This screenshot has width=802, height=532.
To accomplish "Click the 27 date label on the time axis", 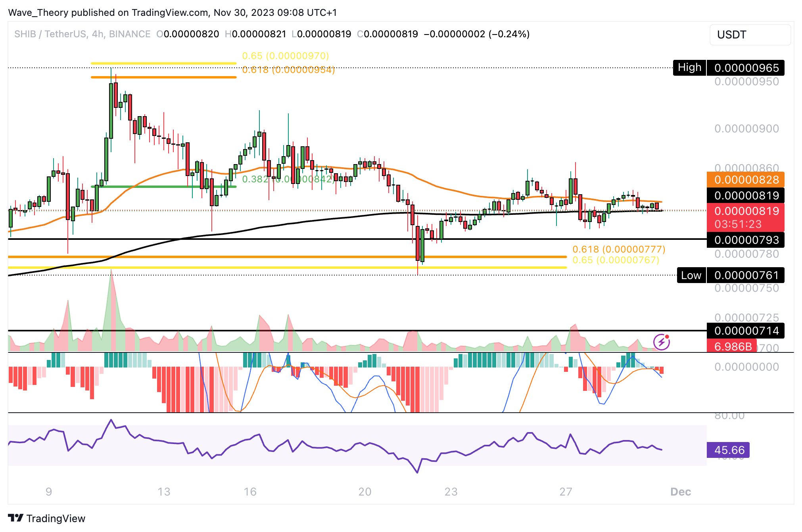I will pyautogui.click(x=566, y=492).
